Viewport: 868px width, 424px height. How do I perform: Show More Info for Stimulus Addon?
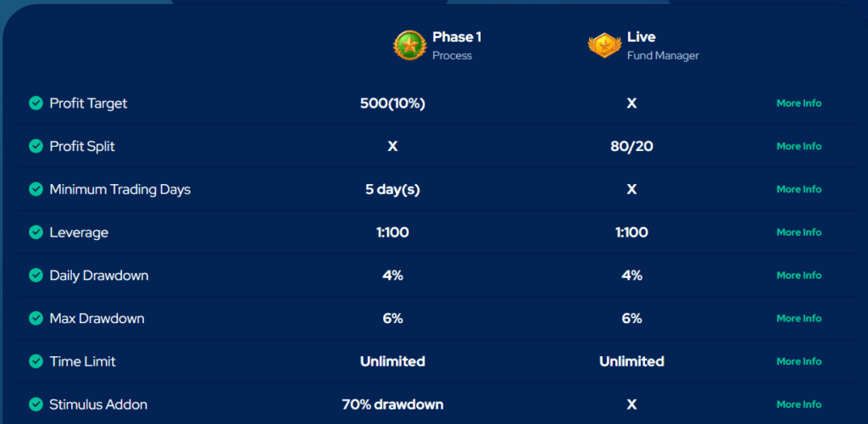pyautogui.click(x=798, y=404)
